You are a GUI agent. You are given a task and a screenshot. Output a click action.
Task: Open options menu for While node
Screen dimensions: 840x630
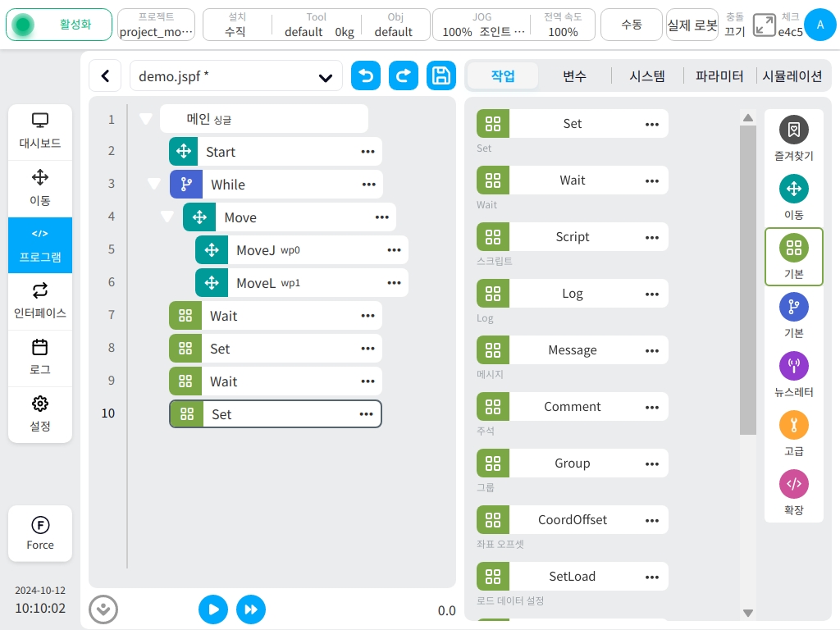click(368, 185)
